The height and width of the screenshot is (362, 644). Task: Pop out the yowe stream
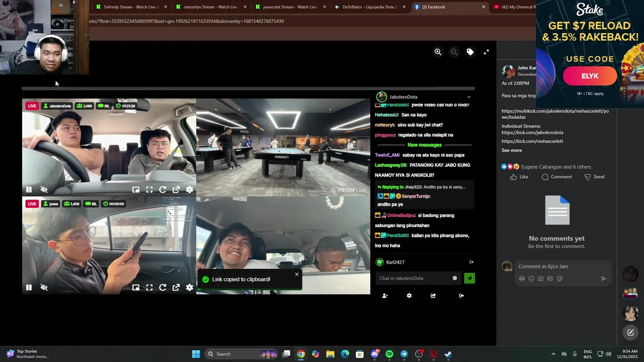pyautogui.click(x=176, y=288)
